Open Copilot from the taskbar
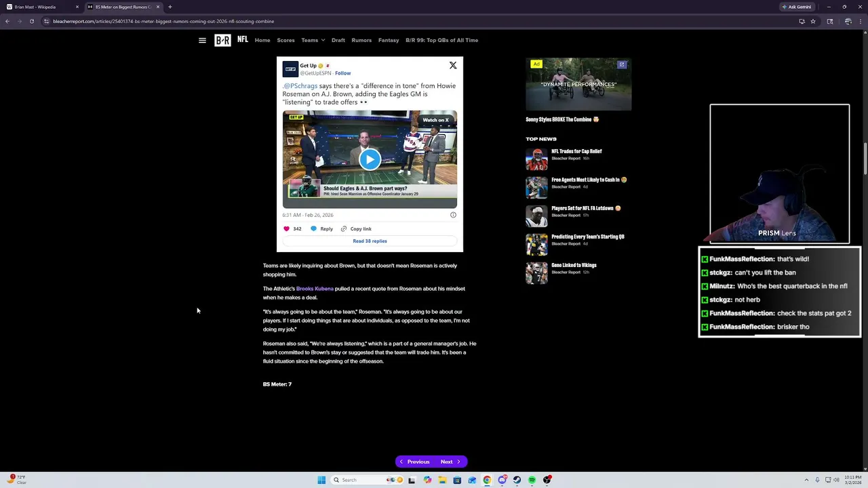The height and width of the screenshot is (488, 868). [427, 480]
